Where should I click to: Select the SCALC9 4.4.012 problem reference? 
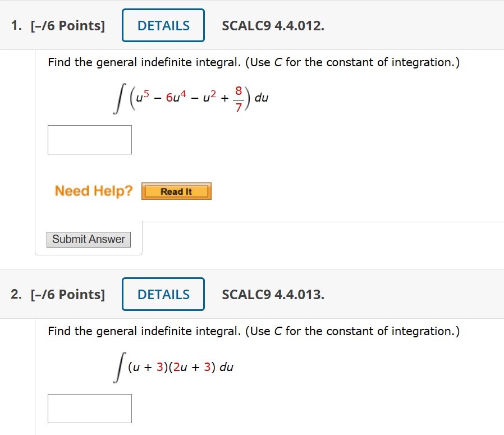(x=272, y=25)
